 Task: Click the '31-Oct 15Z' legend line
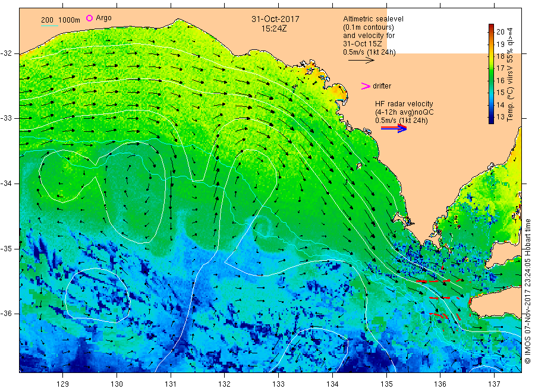coord(363,44)
